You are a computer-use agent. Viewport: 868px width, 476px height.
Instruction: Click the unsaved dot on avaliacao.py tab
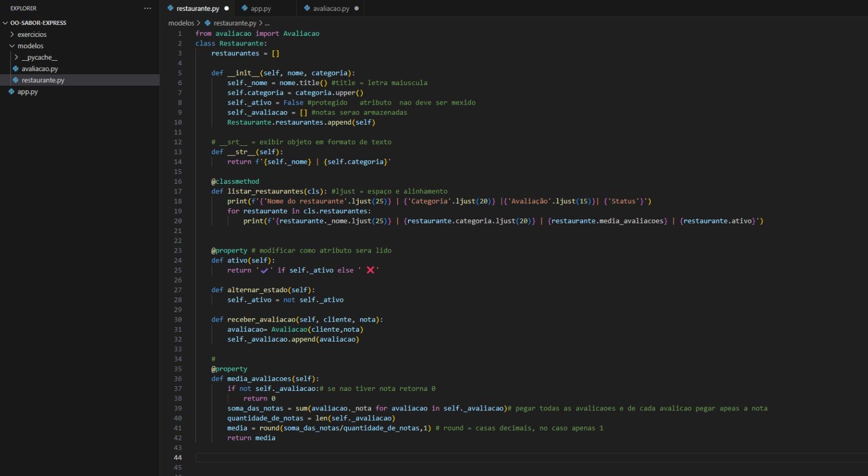(x=356, y=8)
